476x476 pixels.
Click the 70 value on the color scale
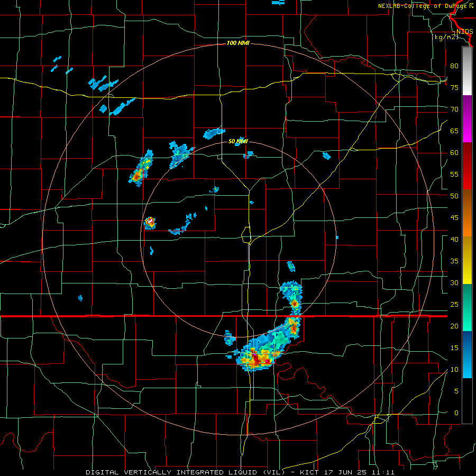[454, 109]
